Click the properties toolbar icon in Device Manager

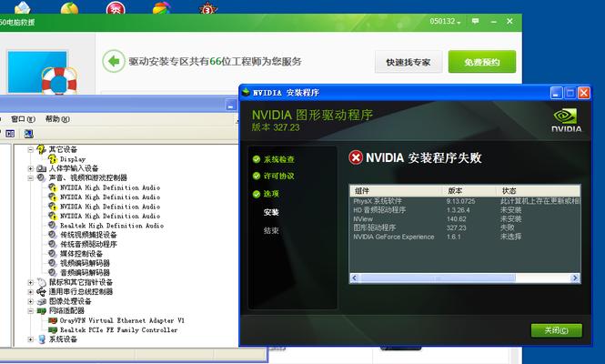[x=10, y=134]
